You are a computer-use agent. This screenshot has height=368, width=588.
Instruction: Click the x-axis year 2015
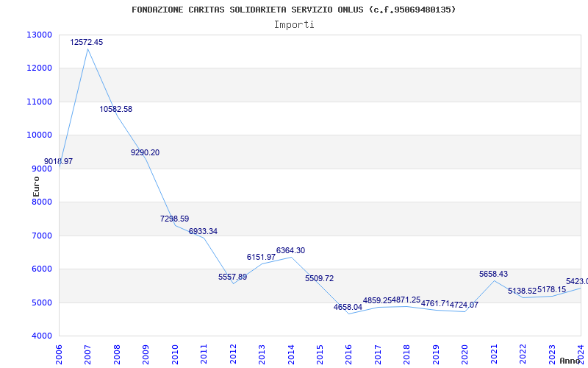[320, 355]
